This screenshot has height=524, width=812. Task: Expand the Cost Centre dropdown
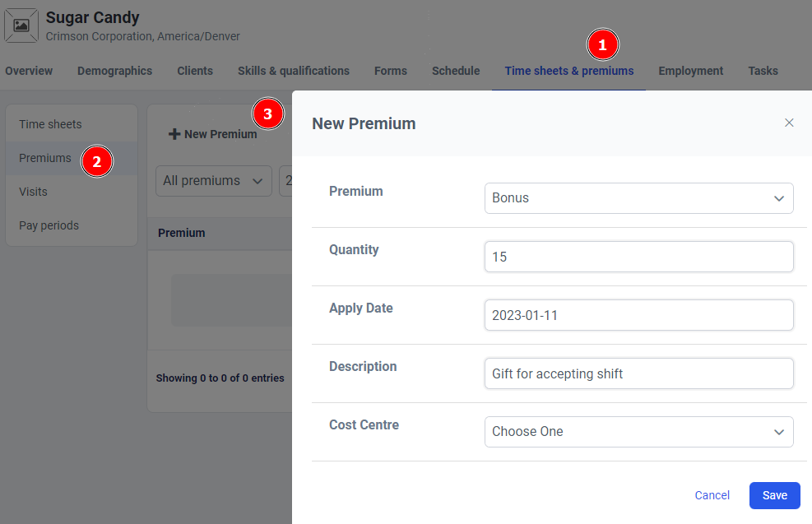[x=638, y=432]
